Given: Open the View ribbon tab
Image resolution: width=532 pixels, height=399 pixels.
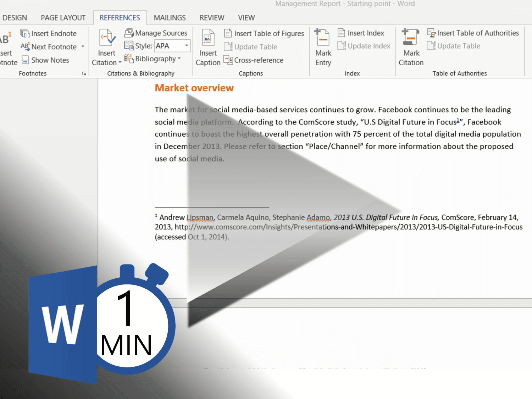Looking at the screenshot, I should point(246,18).
